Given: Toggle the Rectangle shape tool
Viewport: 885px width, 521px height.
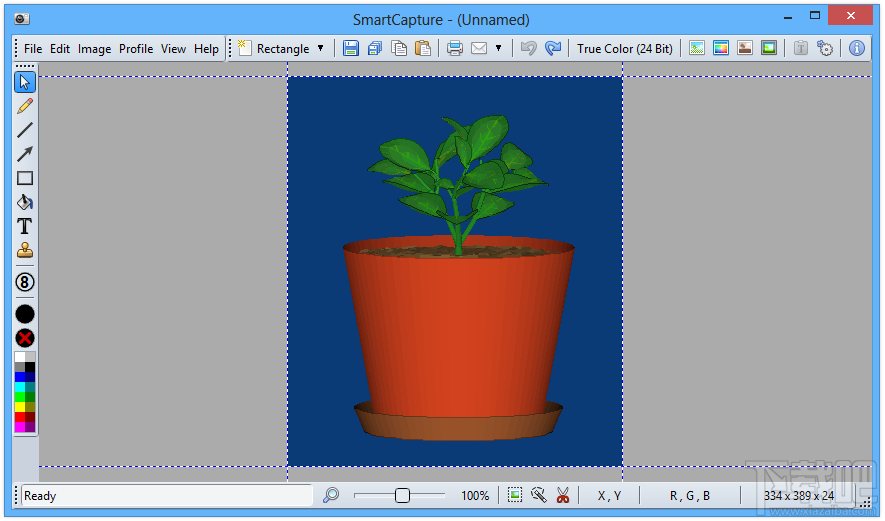Looking at the screenshot, I should pos(25,178).
